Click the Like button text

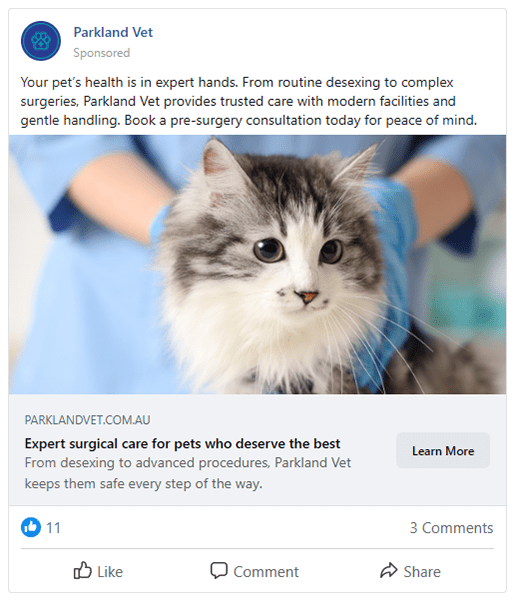tap(110, 571)
